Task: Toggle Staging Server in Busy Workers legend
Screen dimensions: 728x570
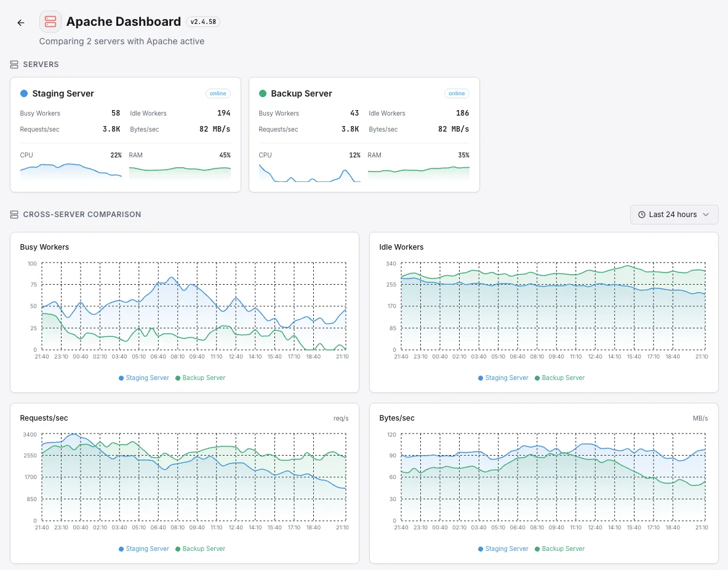Action: (x=144, y=378)
